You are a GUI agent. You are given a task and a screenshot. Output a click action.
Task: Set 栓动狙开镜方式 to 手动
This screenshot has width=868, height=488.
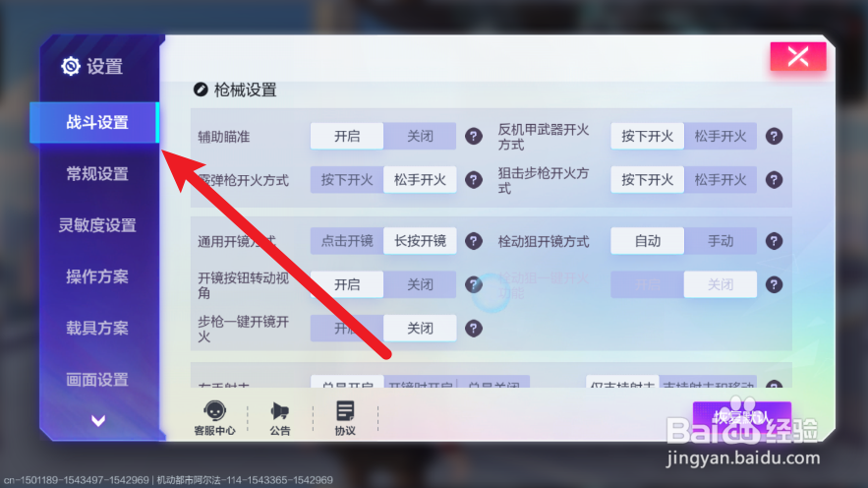721,241
